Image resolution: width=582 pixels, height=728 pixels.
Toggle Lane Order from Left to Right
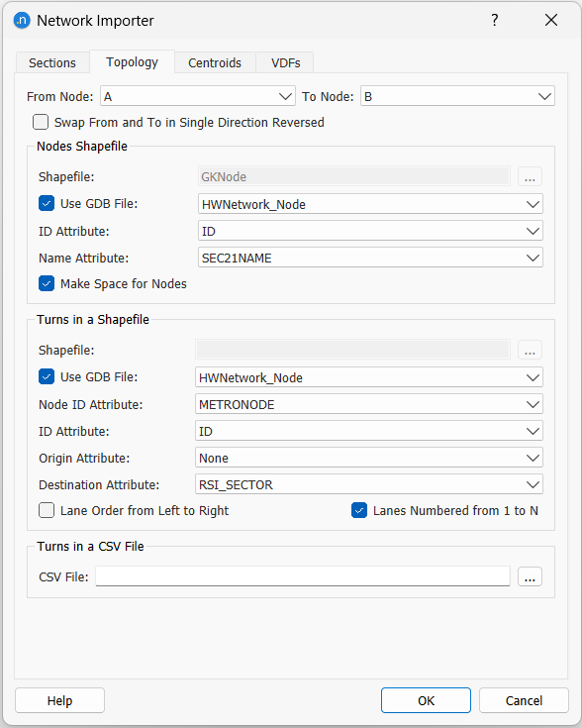point(47,510)
